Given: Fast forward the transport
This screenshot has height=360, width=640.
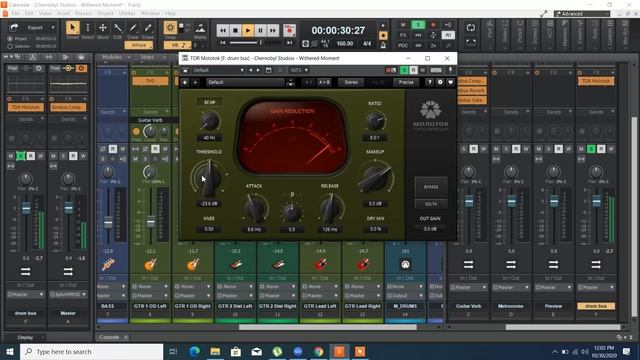Looking at the screenshot, I should pos(273,30).
